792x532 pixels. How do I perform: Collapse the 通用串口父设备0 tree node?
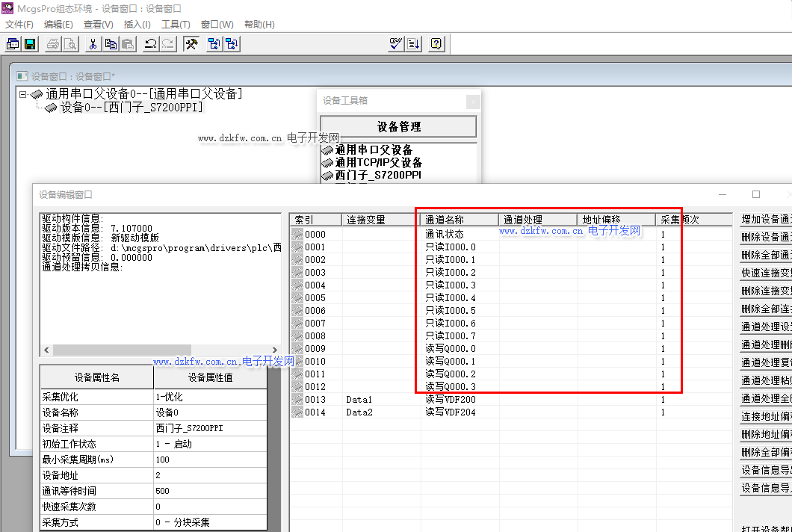(23, 94)
